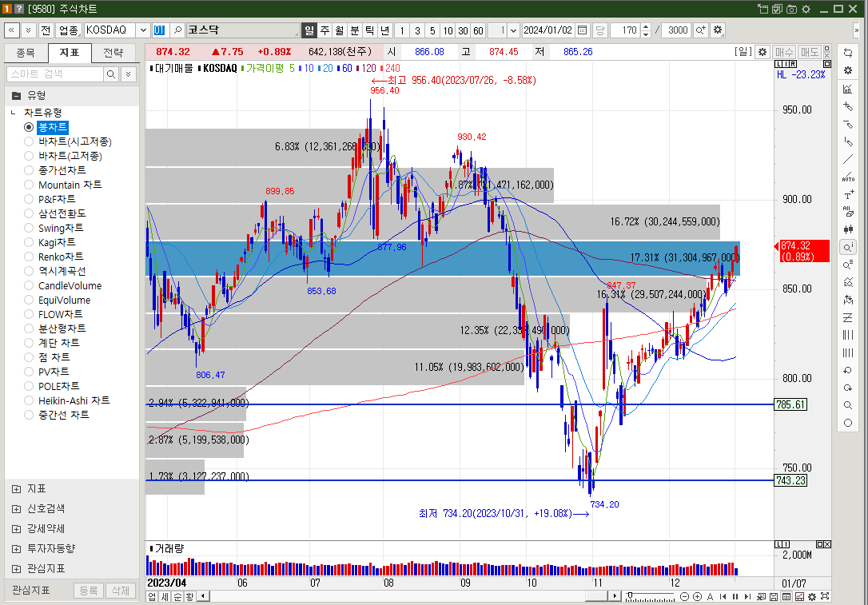Click the 매수 buy button
868x605 pixels.
784,52
